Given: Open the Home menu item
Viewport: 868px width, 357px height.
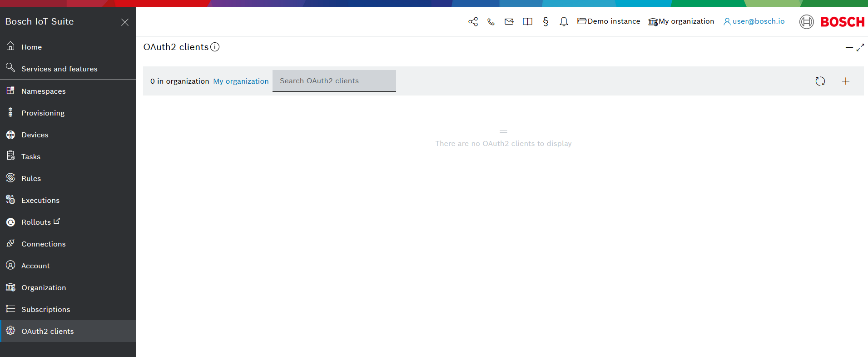Looking at the screenshot, I should pos(68,47).
